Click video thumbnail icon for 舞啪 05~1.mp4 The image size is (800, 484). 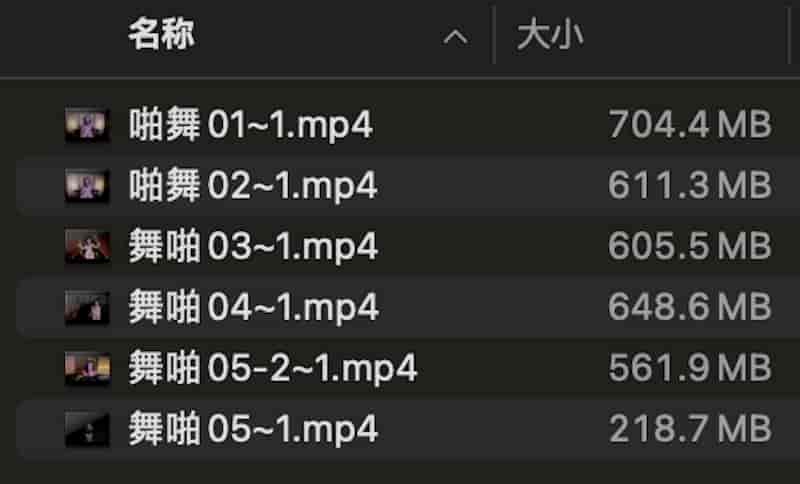pyautogui.click(x=87, y=430)
